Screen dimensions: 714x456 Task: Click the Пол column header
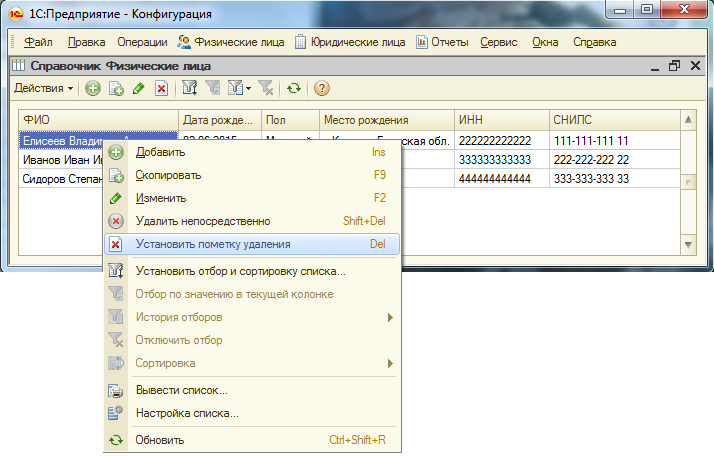coord(291,120)
